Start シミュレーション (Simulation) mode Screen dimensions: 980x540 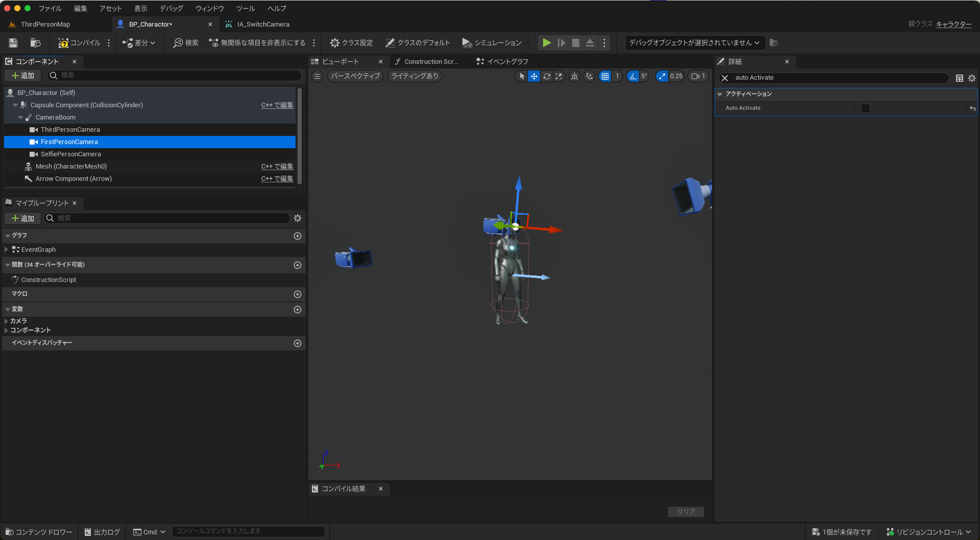pos(491,43)
